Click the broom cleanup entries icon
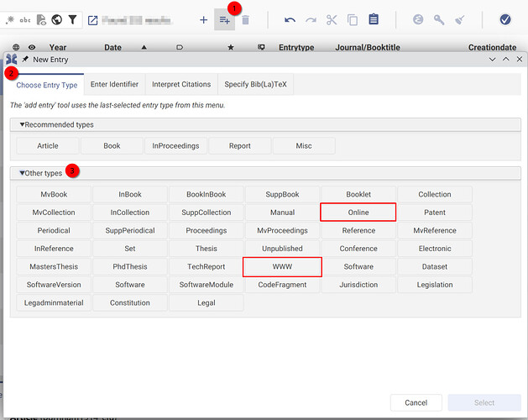This screenshot has width=528, height=420. coord(460,20)
